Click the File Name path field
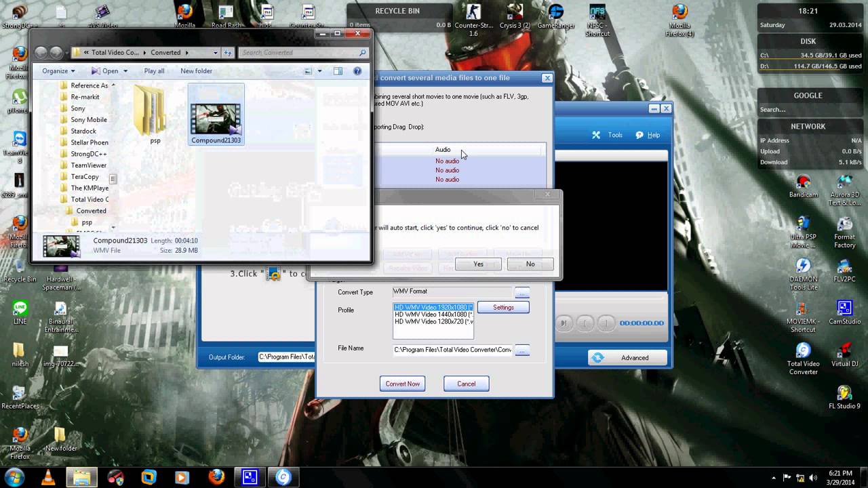 coord(453,350)
